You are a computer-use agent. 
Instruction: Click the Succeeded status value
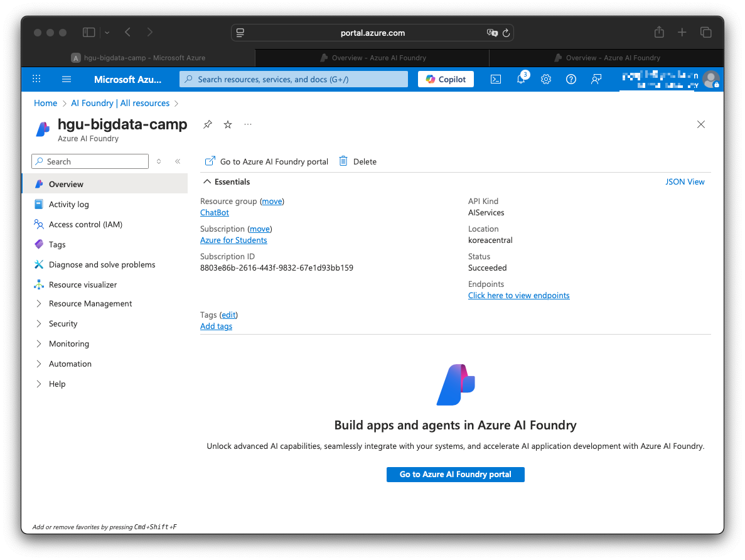[488, 267]
